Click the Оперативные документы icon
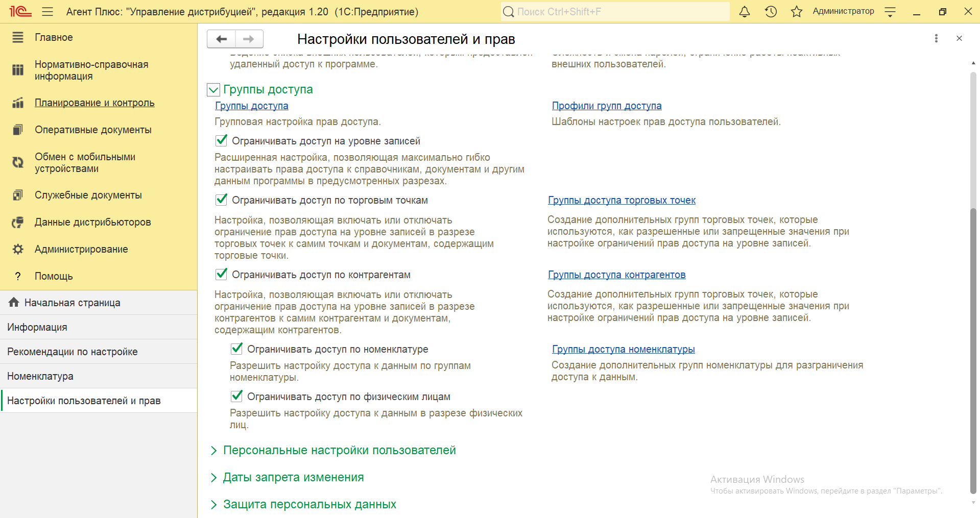Viewport: 980px width, 518px height. (18, 130)
